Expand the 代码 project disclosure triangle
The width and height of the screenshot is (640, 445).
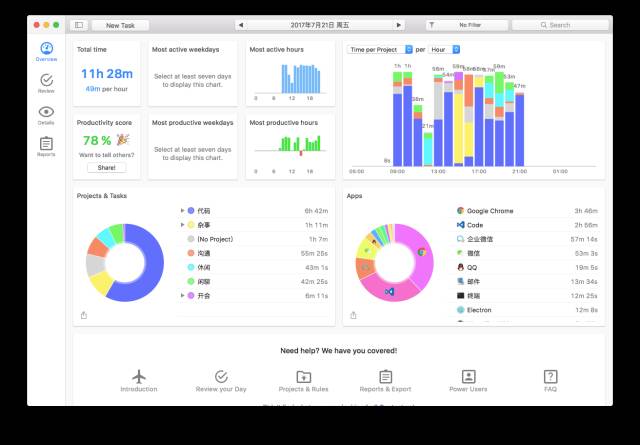(182, 211)
